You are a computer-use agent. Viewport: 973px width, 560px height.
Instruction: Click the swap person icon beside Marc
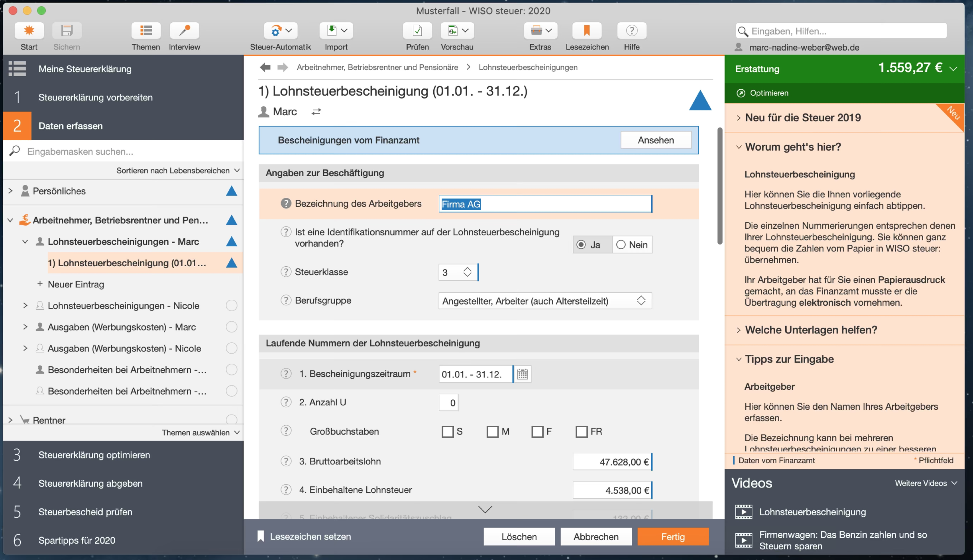click(x=316, y=112)
